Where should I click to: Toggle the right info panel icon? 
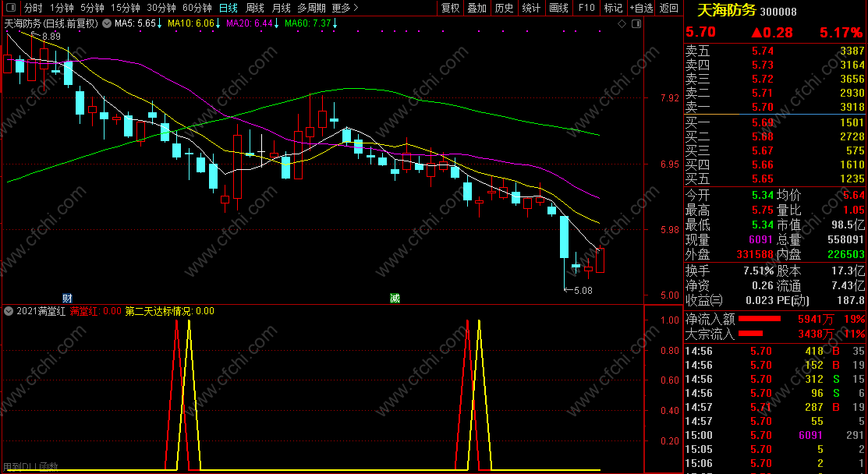point(636,24)
